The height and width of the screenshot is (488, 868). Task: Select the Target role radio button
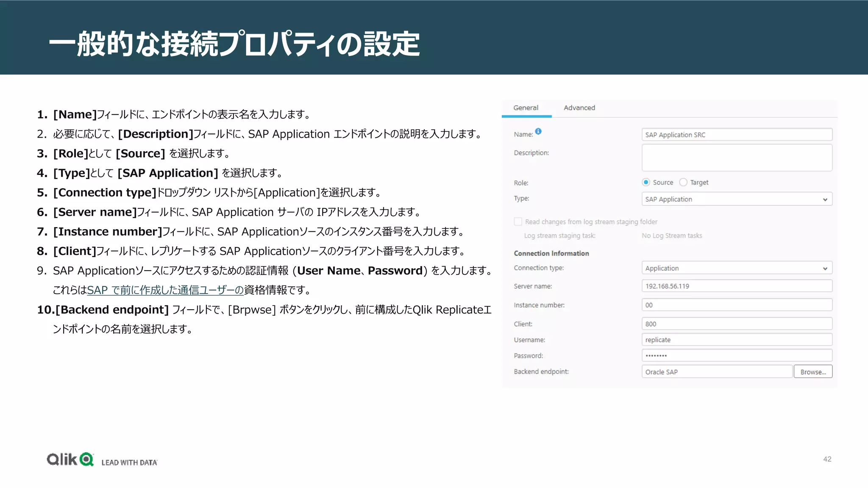(x=683, y=182)
